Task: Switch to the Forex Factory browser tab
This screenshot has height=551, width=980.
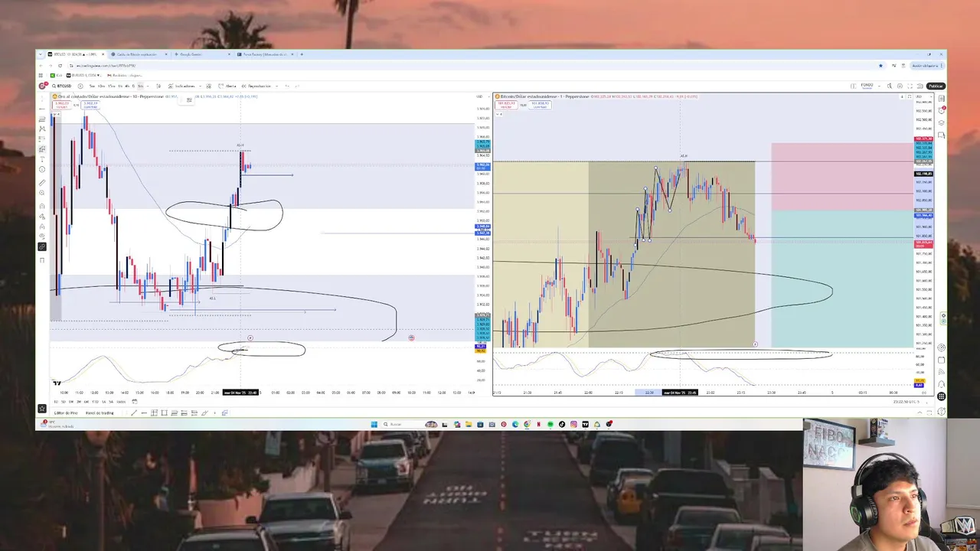Action: pyautogui.click(x=265, y=54)
